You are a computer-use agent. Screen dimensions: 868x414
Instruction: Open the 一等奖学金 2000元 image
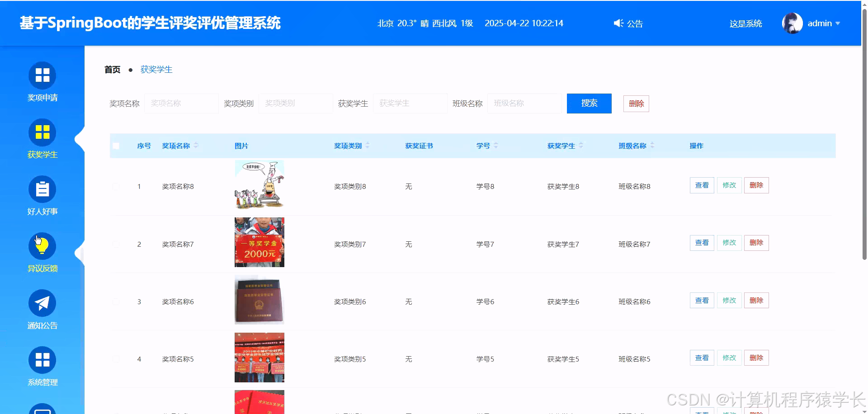coord(259,242)
